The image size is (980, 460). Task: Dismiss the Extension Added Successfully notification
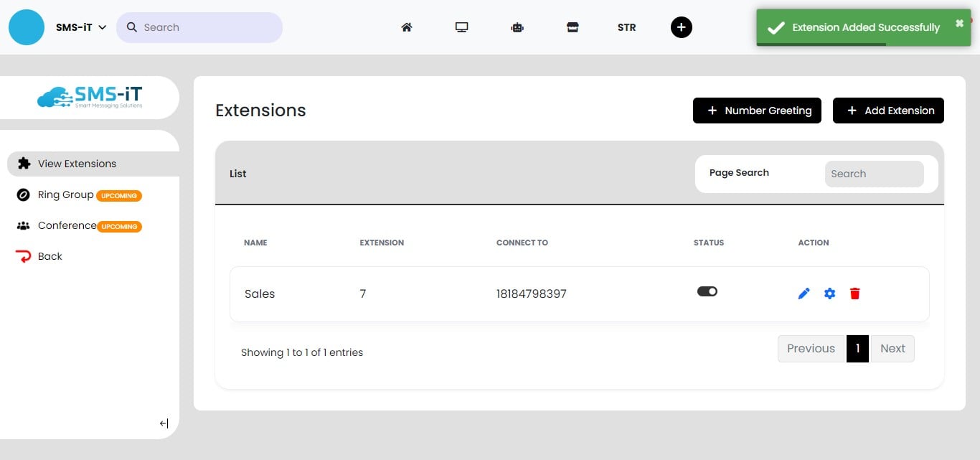[x=959, y=24]
